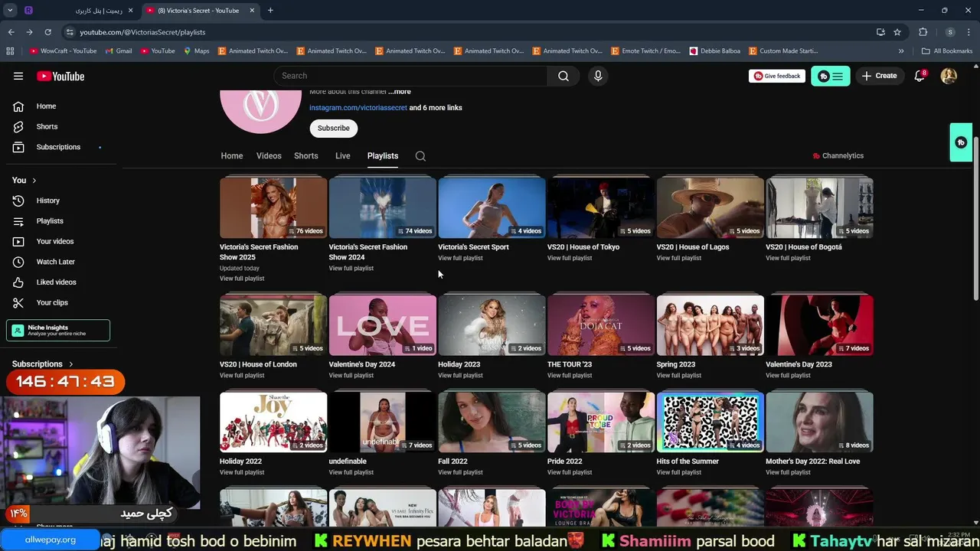Open Chrome apps grid in bookmarks bar
Screen dimensions: 980x551
(10, 51)
